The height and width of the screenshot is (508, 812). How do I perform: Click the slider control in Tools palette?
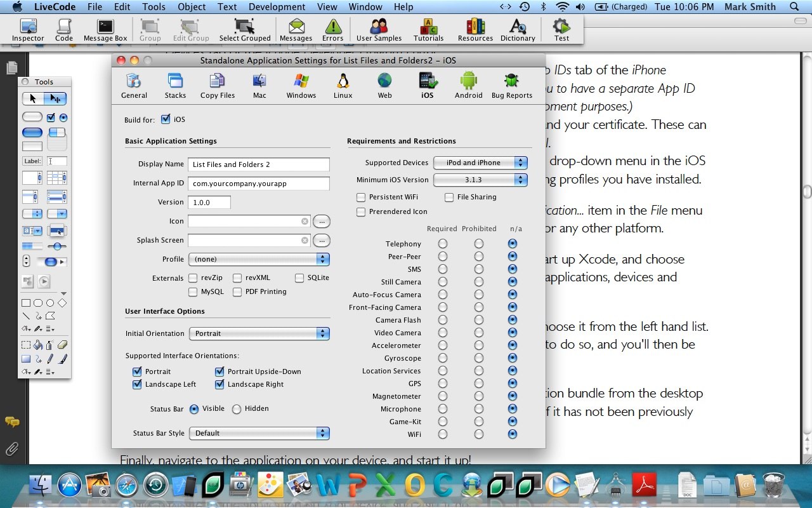57,246
